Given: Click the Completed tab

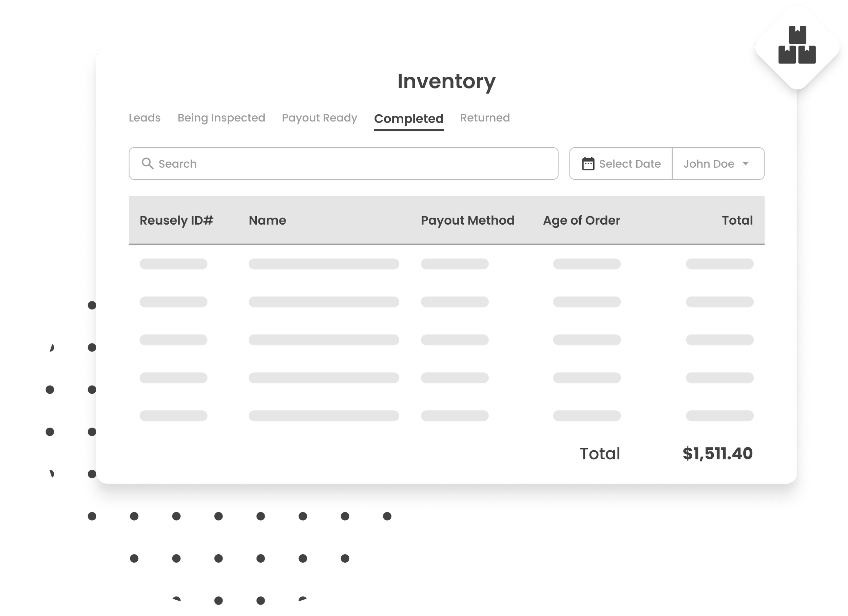Looking at the screenshot, I should (409, 119).
